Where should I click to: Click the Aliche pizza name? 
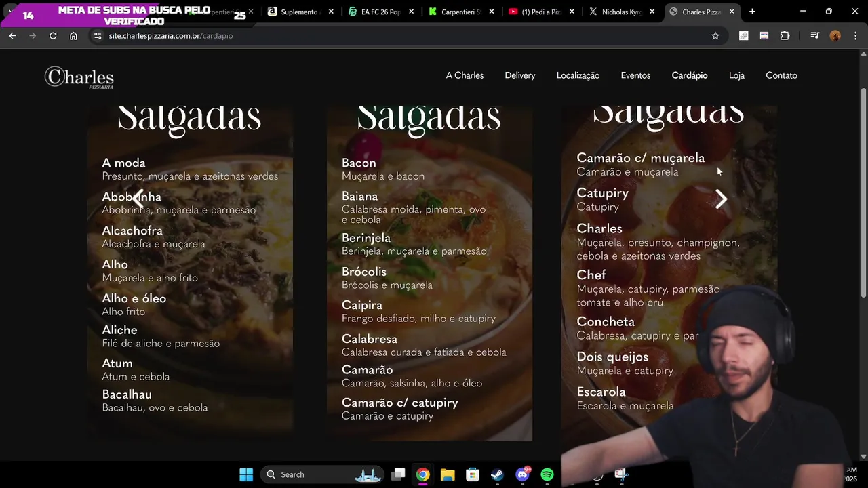point(119,330)
